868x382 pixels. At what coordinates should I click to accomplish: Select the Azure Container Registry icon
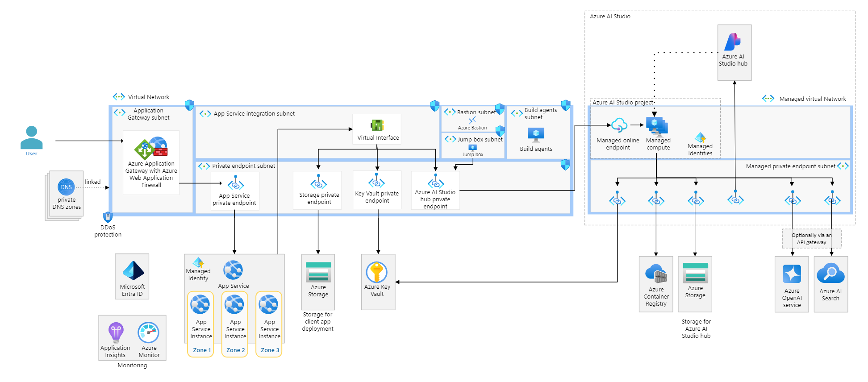point(656,274)
